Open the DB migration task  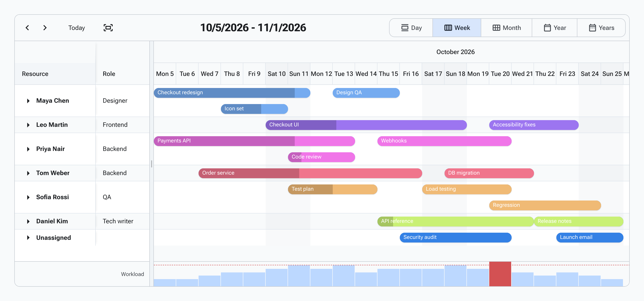point(489,173)
